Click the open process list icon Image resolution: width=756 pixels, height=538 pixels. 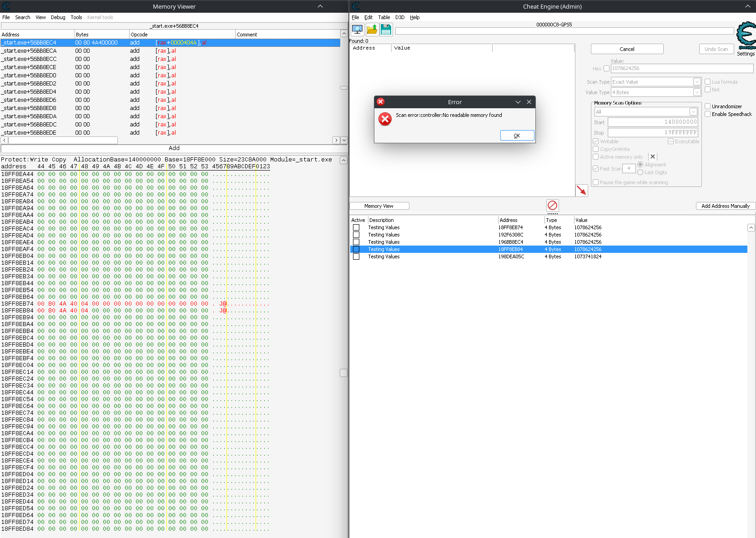point(358,30)
